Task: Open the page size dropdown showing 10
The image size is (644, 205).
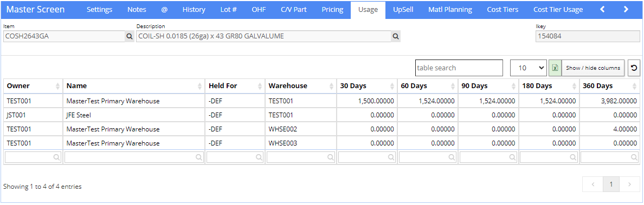Action: pos(528,68)
